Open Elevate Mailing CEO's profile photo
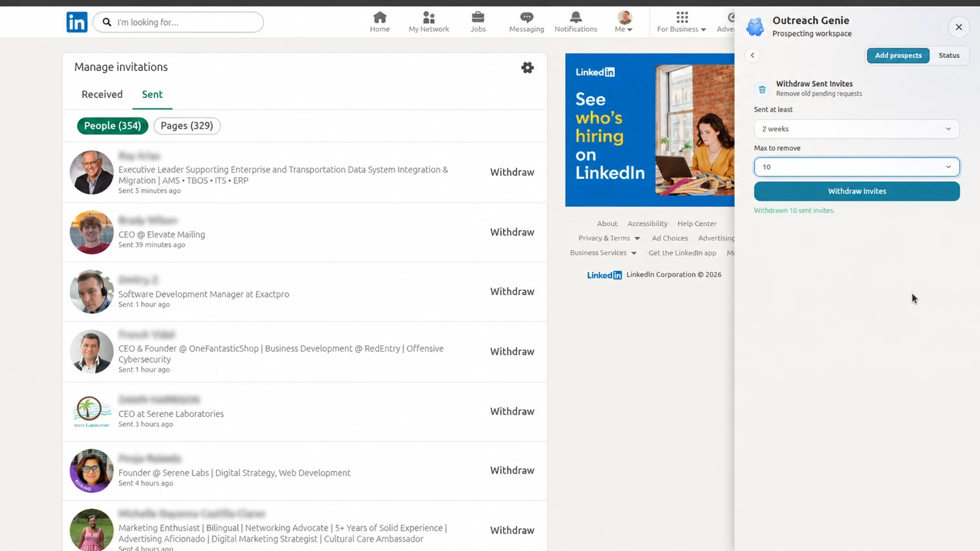 pyautogui.click(x=92, y=233)
